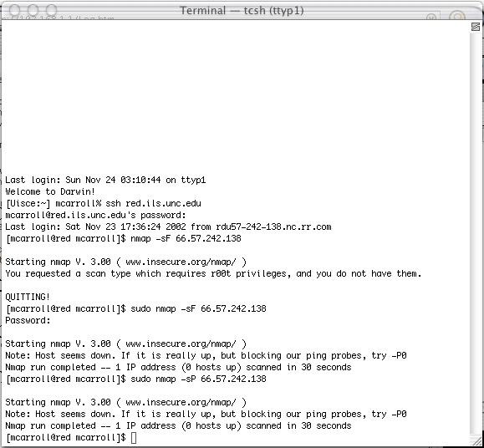
Task: Click the final 'Nmap run completed' line
Action: (178, 425)
